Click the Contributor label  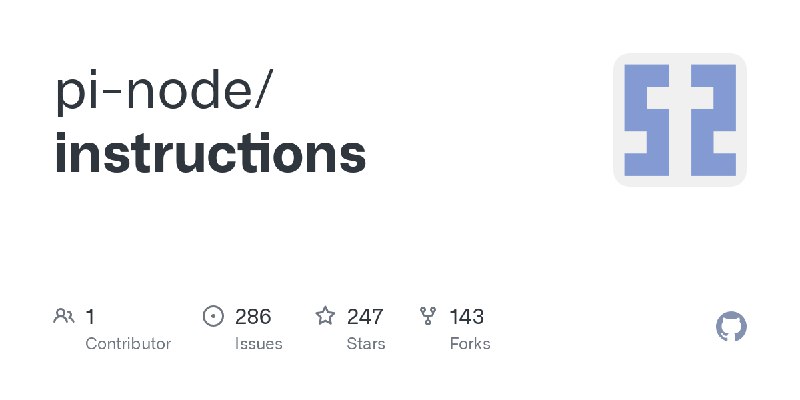[128, 344]
